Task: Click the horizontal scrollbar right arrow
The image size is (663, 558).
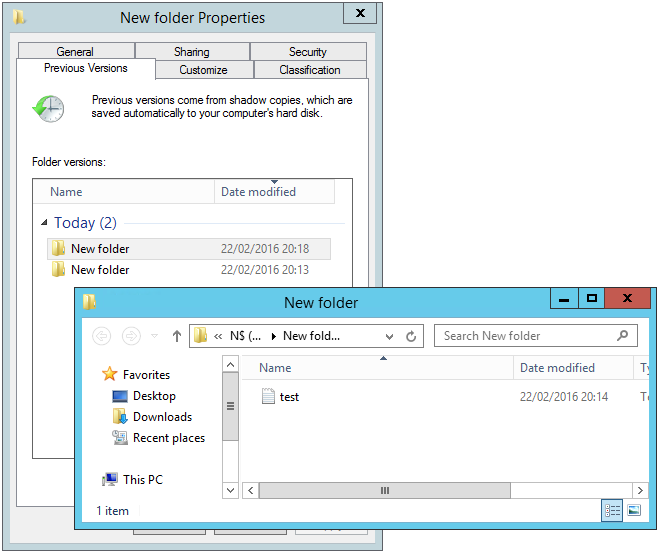Action: [x=640, y=490]
